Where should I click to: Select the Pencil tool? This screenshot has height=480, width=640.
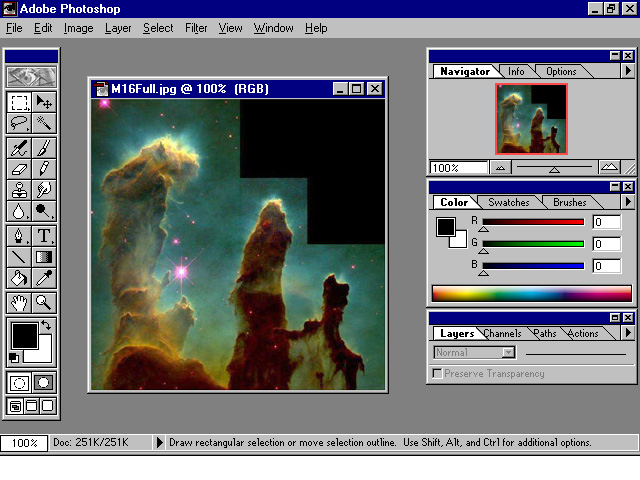click(44, 169)
